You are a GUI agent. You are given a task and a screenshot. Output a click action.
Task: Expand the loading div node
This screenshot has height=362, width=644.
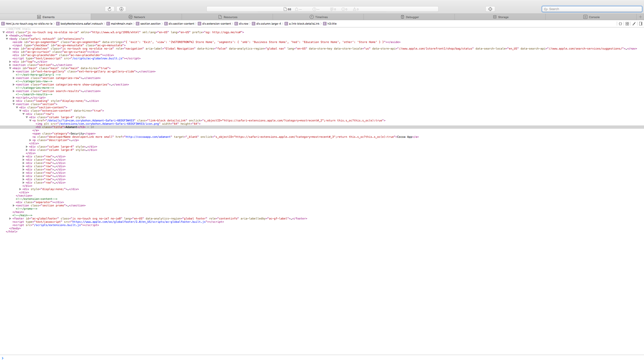click(x=14, y=101)
